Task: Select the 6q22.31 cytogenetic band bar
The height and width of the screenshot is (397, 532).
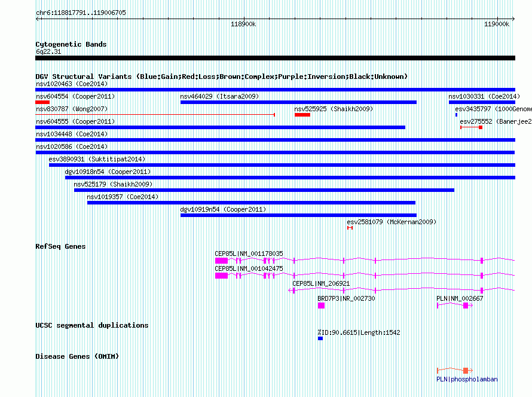Action: click(275, 58)
